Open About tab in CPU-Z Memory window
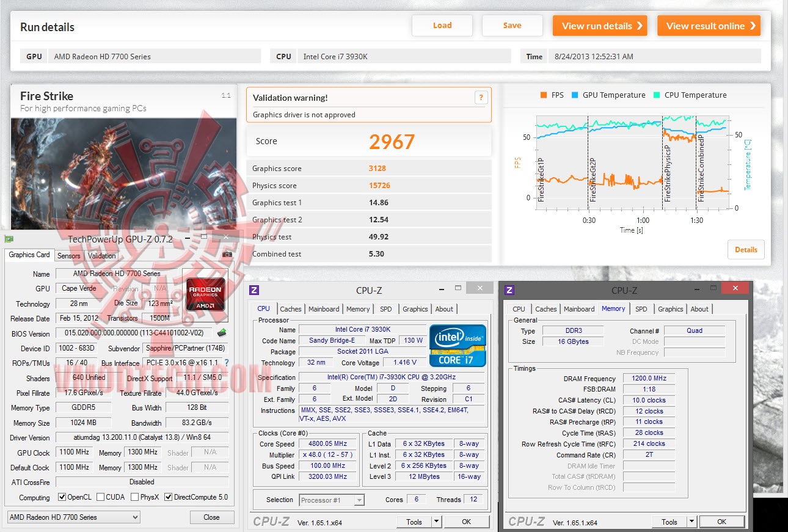 (699, 309)
